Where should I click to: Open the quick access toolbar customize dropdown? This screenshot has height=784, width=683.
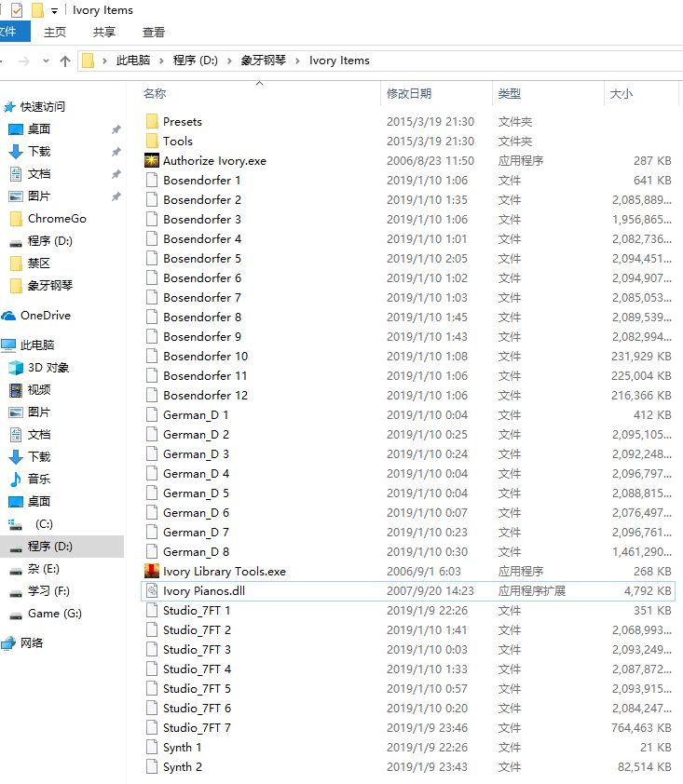point(54,11)
